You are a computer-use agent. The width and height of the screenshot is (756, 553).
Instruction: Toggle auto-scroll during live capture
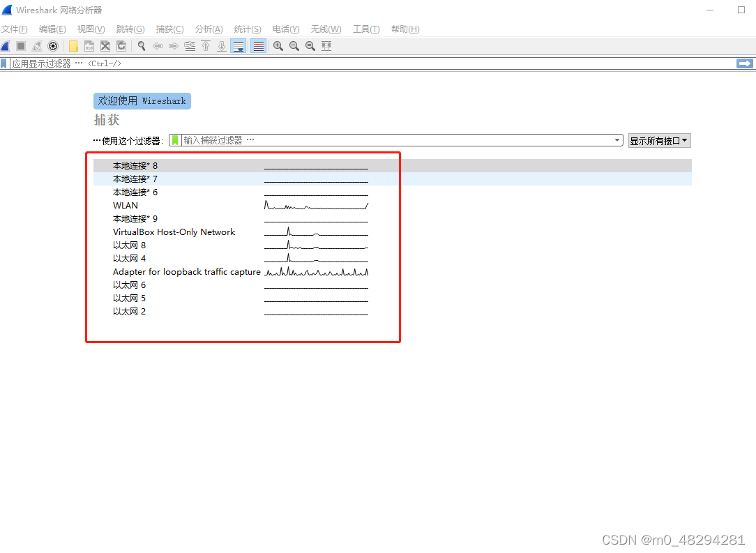[x=239, y=46]
